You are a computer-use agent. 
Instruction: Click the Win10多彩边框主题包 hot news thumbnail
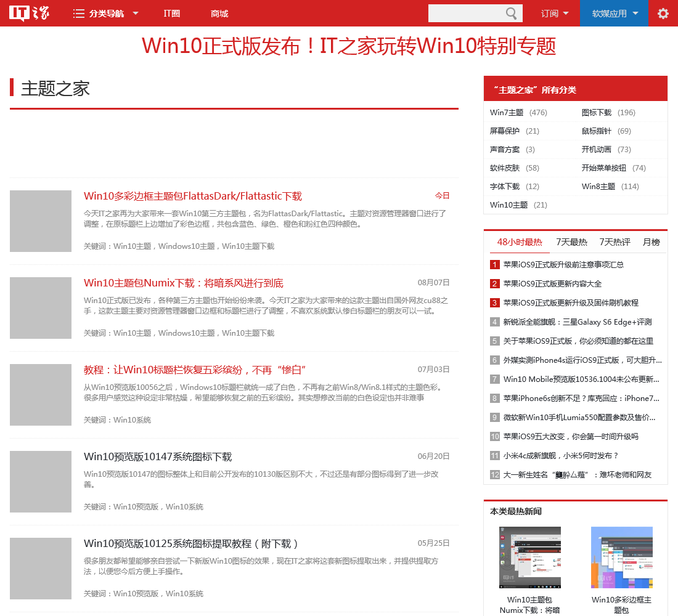[622, 557]
